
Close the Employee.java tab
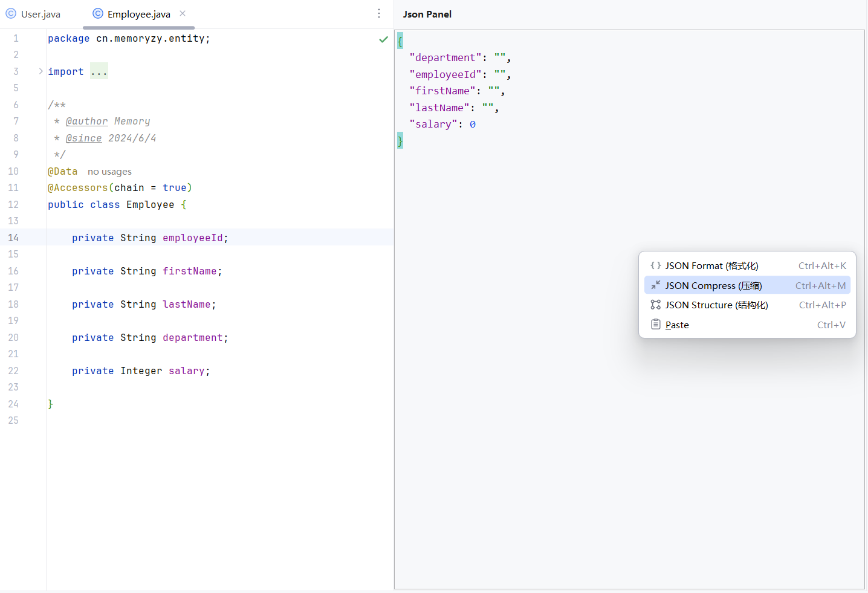coord(183,13)
